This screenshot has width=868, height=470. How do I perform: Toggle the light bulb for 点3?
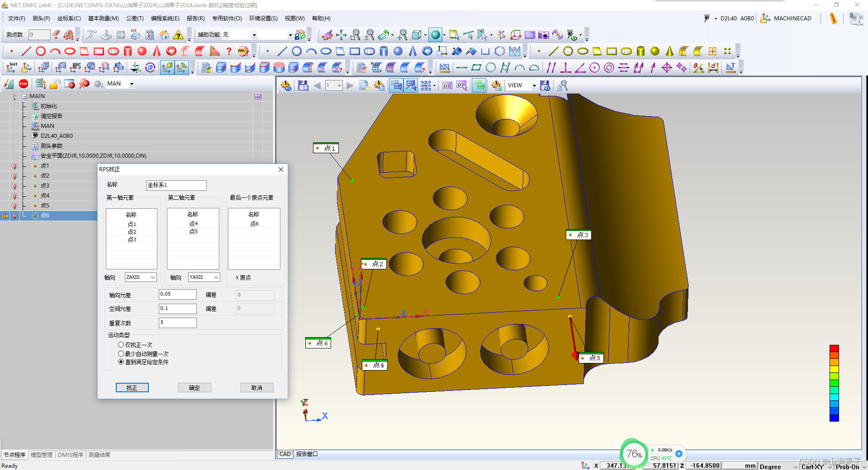(14, 186)
